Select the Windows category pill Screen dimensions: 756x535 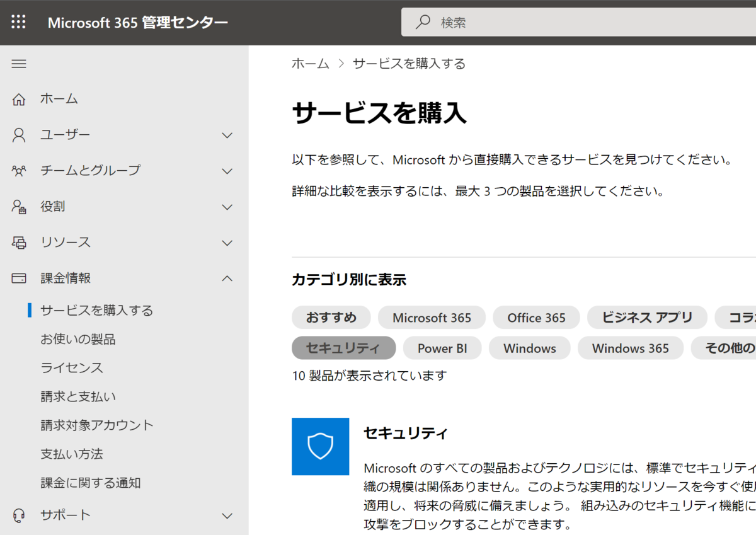tap(530, 348)
